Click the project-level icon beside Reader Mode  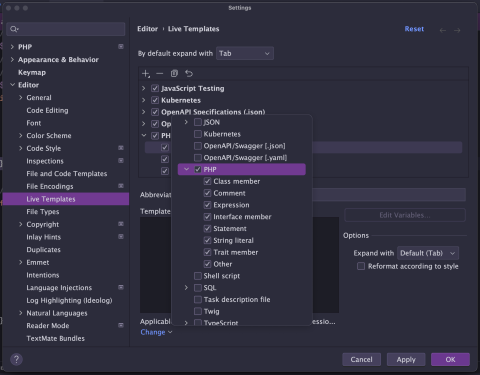tap(121, 325)
